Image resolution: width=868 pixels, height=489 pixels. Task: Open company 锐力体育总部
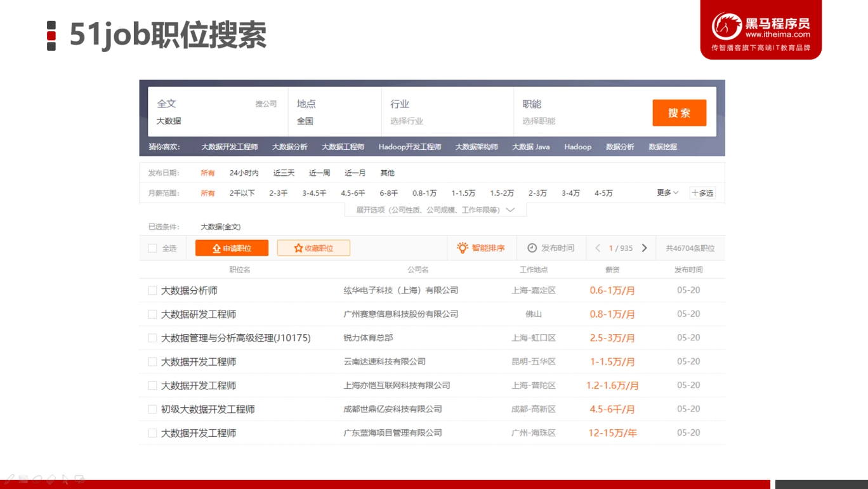coord(368,338)
